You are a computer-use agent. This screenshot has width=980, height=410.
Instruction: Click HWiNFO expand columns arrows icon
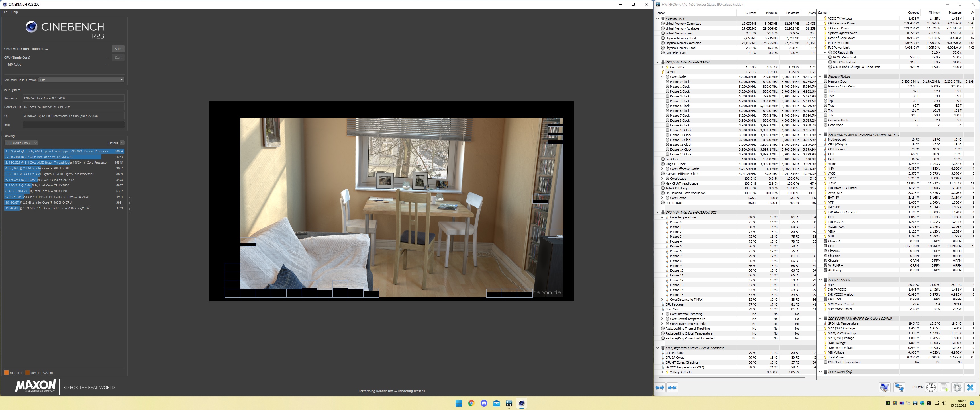660,388
